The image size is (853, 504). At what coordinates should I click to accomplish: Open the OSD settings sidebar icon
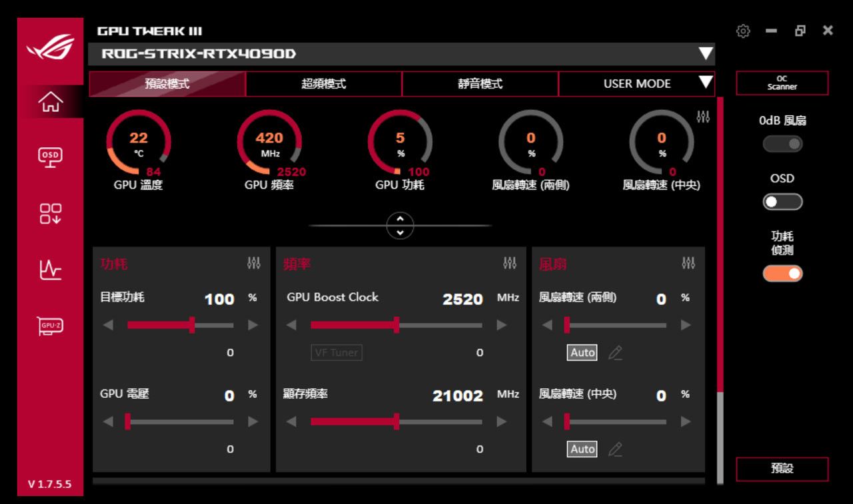(x=51, y=156)
